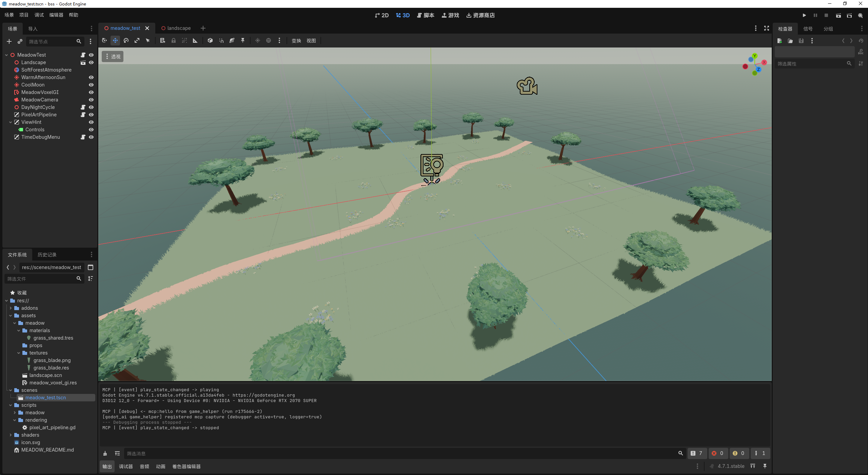
Task: Open the 透视 perspective view menu
Action: 113,57
